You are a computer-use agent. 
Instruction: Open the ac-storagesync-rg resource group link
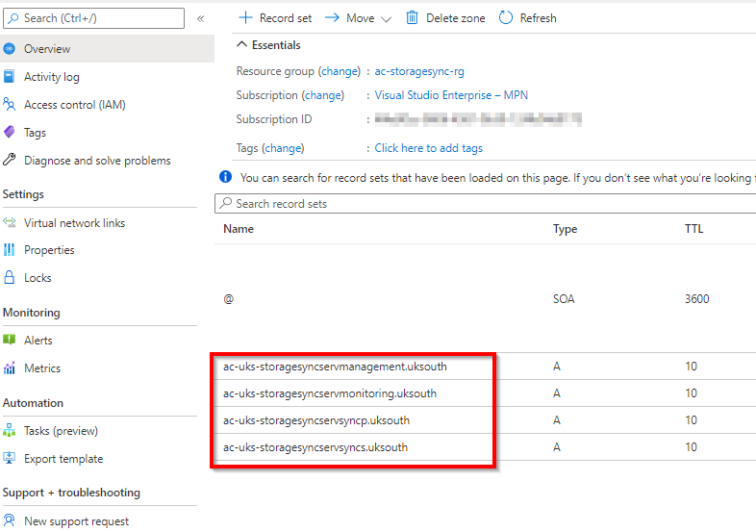point(419,71)
